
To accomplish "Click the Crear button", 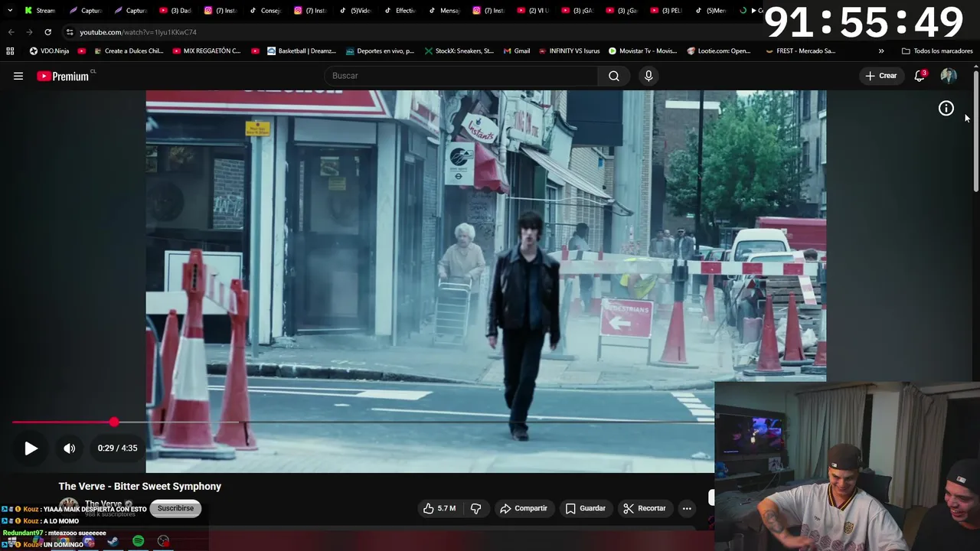I will pos(881,76).
